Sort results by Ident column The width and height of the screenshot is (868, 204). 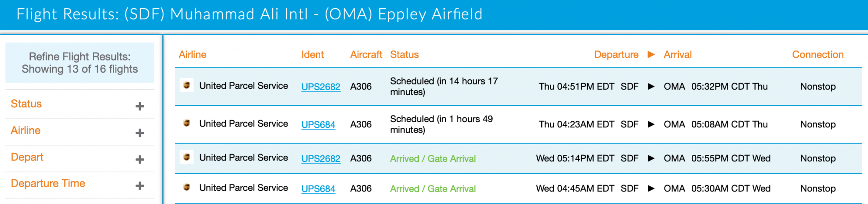click(312, 54)
